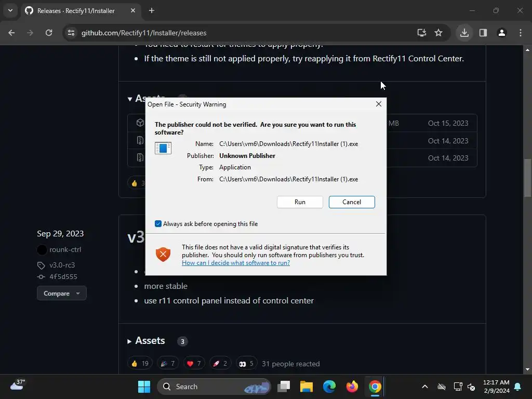This screenshot has height=399, width=532.
Task: Click the rounk-ctrl avatar image
Action: pos(42,250)
